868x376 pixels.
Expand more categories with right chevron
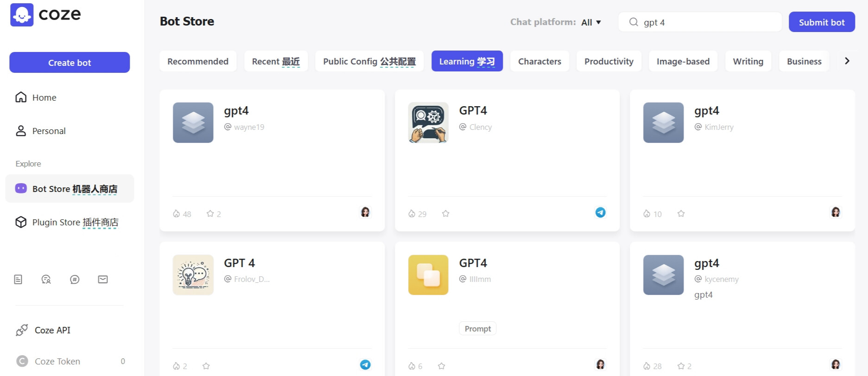point(847,61)
